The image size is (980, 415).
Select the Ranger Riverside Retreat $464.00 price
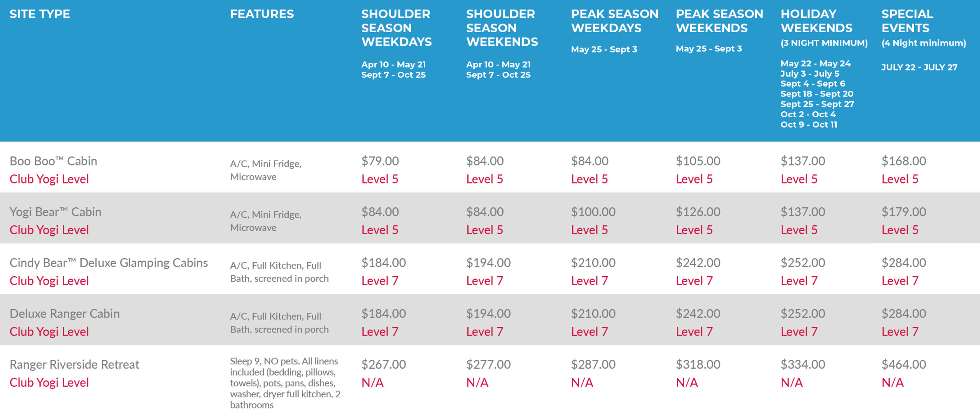(x=903, y=364)
